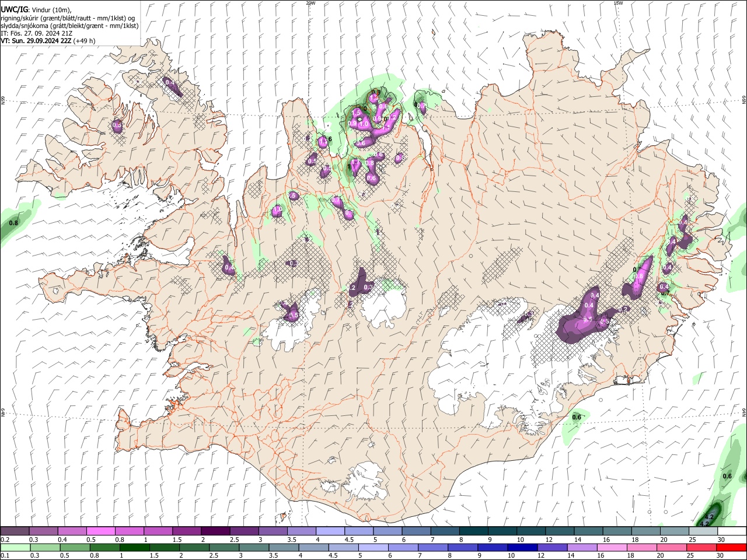Pick the darkest purple 2–2.5 swatch in upper legend
Image resolution: width=747 pixels, height=560 pixels.
pyautogui.click(x=215, y=531)
